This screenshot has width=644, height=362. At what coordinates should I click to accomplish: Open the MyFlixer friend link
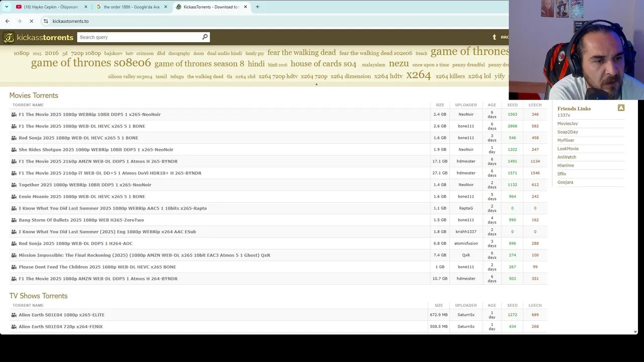tap(566, 140)
